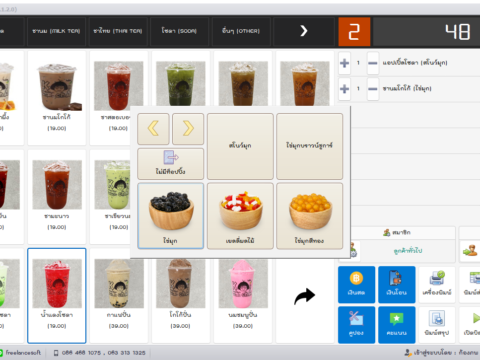Open points star speech-bubble icon
The width and height of the screenshot is (480, 360).
point(396,319)
